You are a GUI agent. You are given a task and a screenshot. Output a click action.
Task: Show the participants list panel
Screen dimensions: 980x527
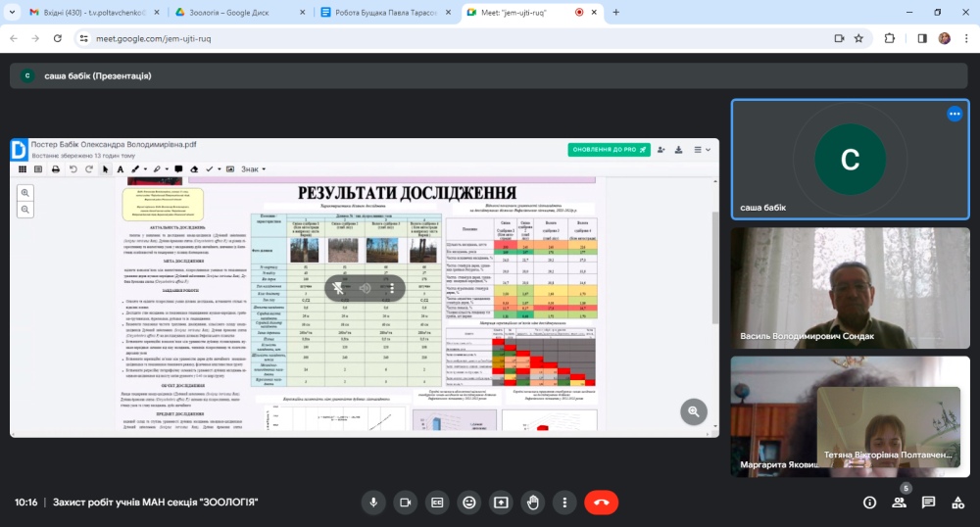tap(899, 503)
